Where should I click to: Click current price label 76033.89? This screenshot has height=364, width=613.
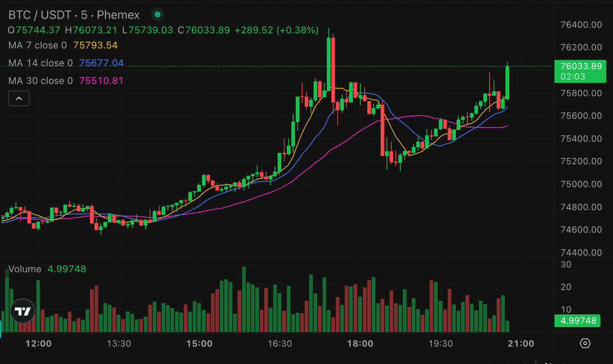(x=577, y=66)
